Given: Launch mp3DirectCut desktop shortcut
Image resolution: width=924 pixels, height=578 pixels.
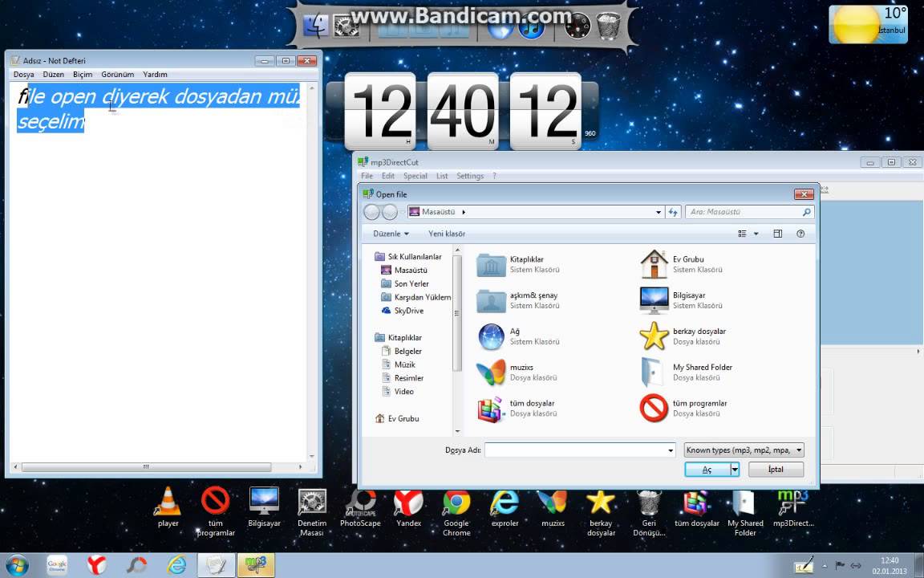Looking at the screenshot, I should pyautogui.click(x=793, y=507).
